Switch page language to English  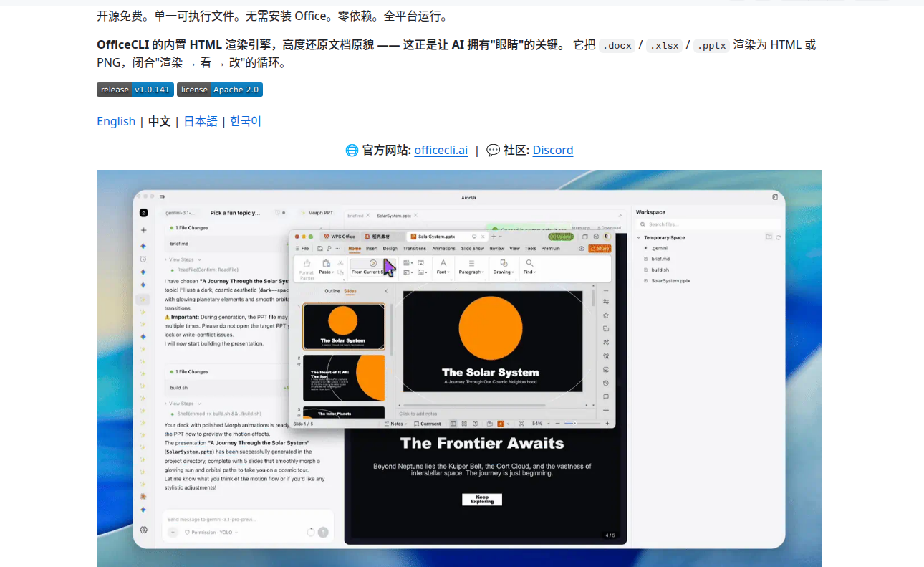(116, 121)
